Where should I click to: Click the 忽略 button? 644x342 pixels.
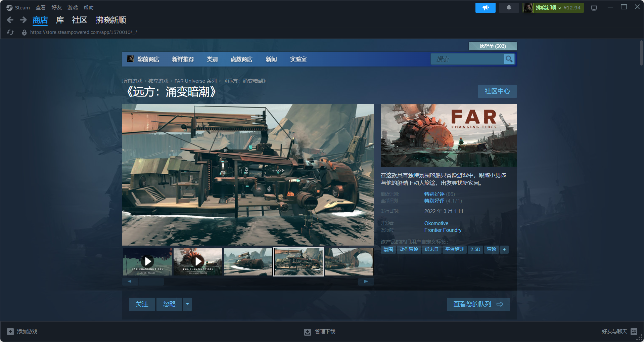pos(169,304)
